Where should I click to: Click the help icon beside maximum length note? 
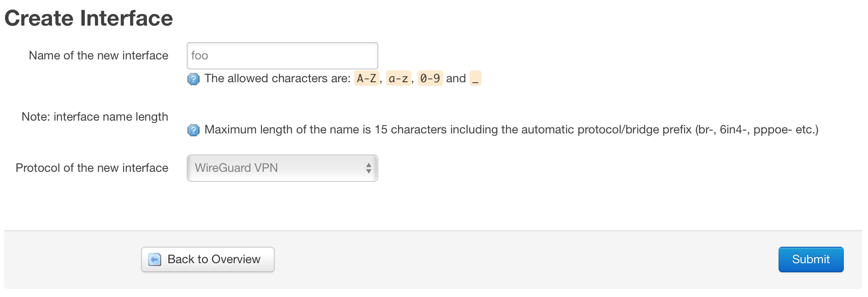[x=193, y=130]
